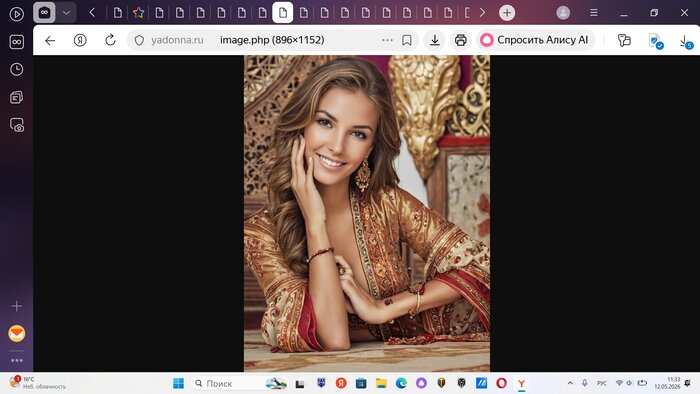Switch to the tab with colorful star icon
The width and height of the screenshot is (700, 394).
click(x=138, y=13)
